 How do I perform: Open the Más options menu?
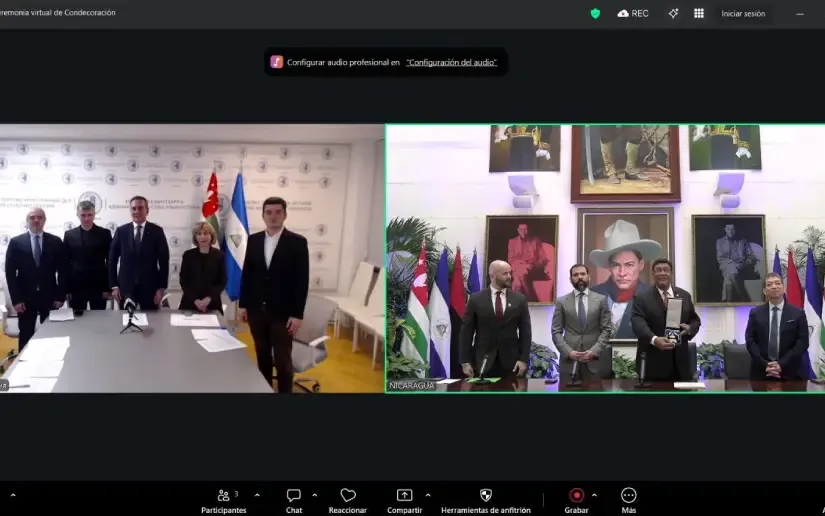pos(628,499)
